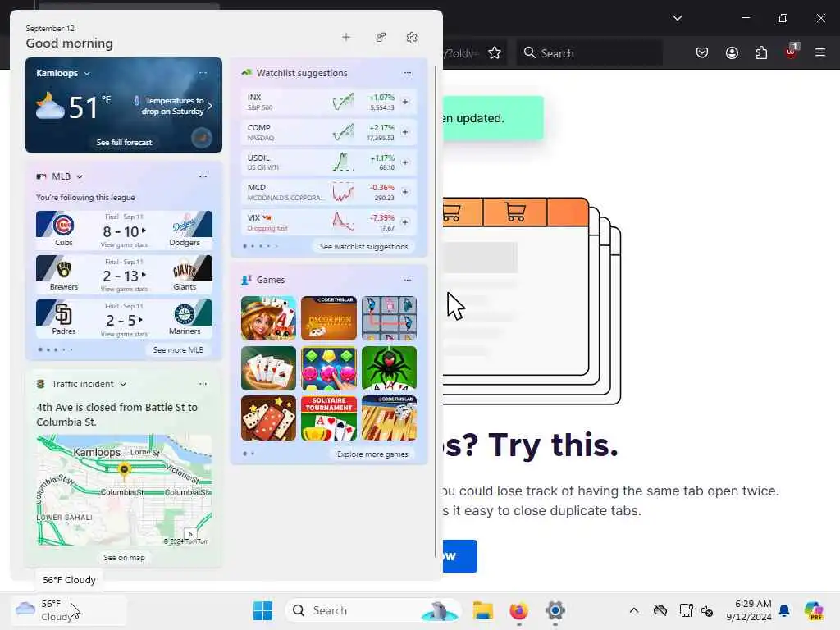The image size is (840, 630).
Task: Expand Cubs vs Dodgers score arrow
Action: [144, 231]
